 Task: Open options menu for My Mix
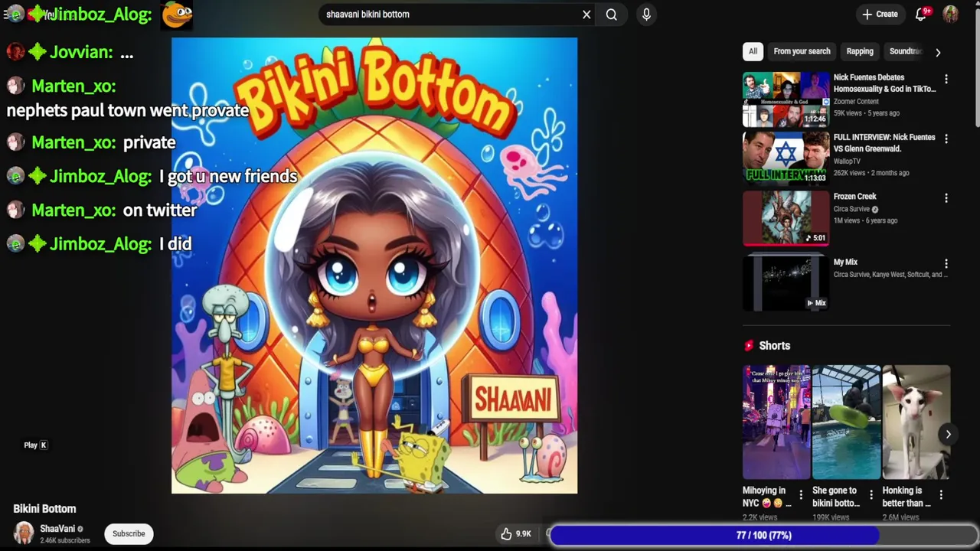click(x=946, y=264)
